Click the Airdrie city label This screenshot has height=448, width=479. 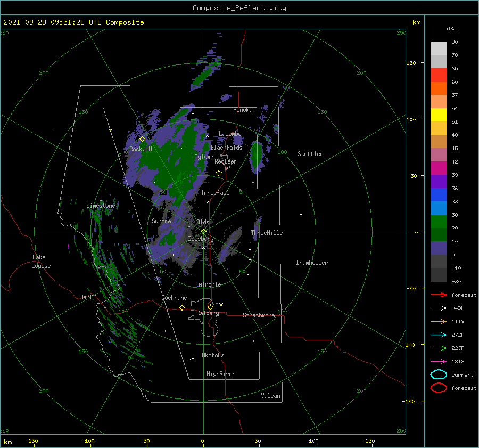click(x=210, y=284)
